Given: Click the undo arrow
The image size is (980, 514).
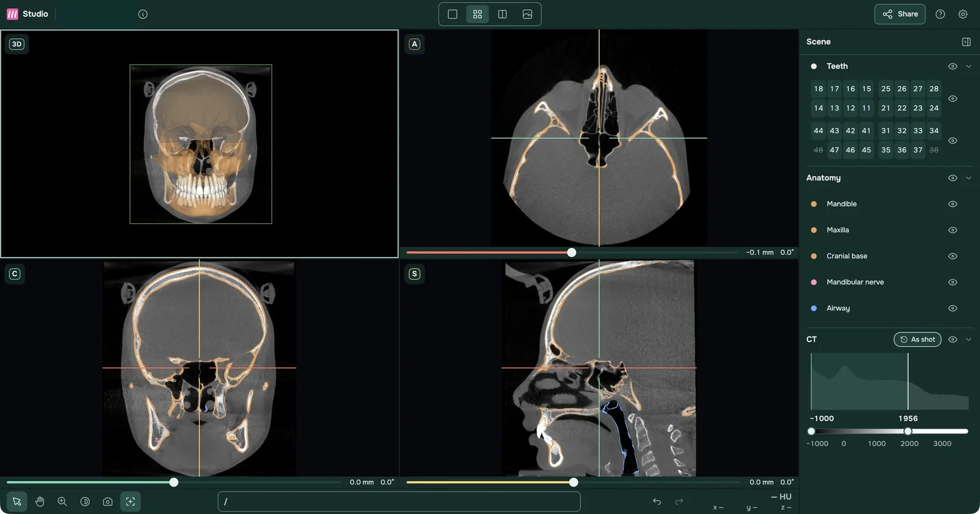Looking at the screenshot, I should pyautogui.click(x=657, y=501).
